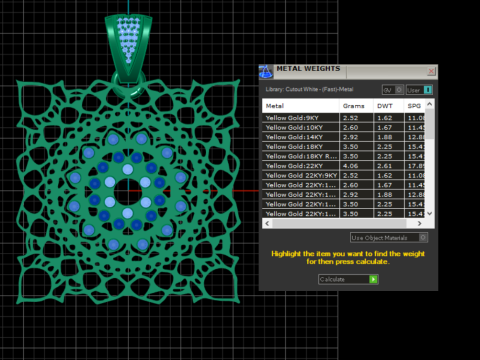Screen dimensions: 480x360
Task: Click the Library: Cutout White label
Action: (x=309, y=89)
